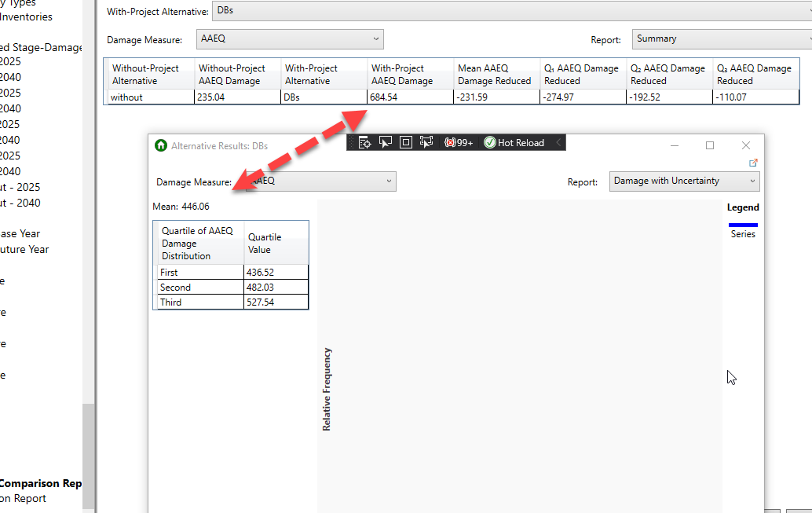Screen dimensions: 812x513
Task: Click the pop-out window arrow on the results dialog
Action: pos(753,162)
